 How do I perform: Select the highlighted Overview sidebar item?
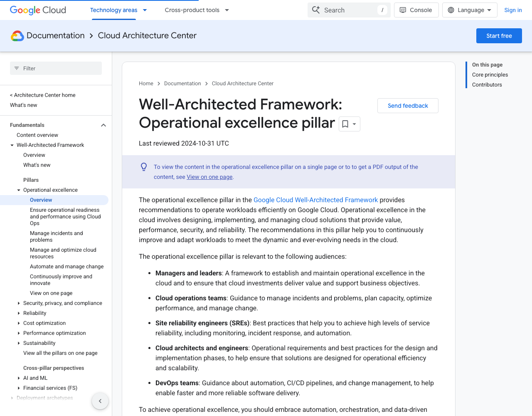54,200
